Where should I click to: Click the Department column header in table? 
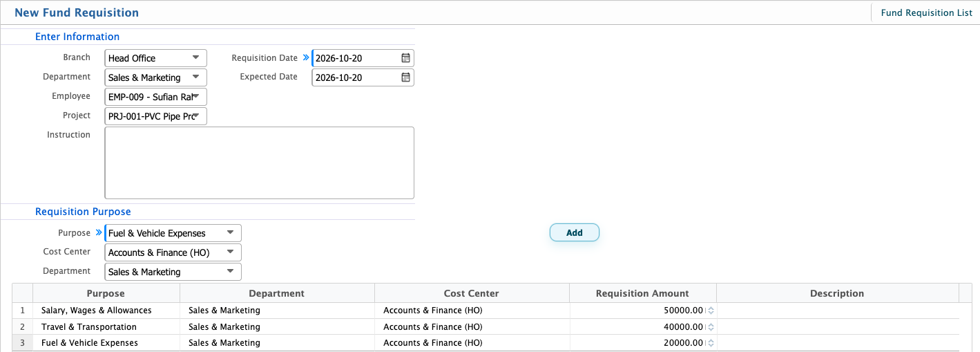277,293
